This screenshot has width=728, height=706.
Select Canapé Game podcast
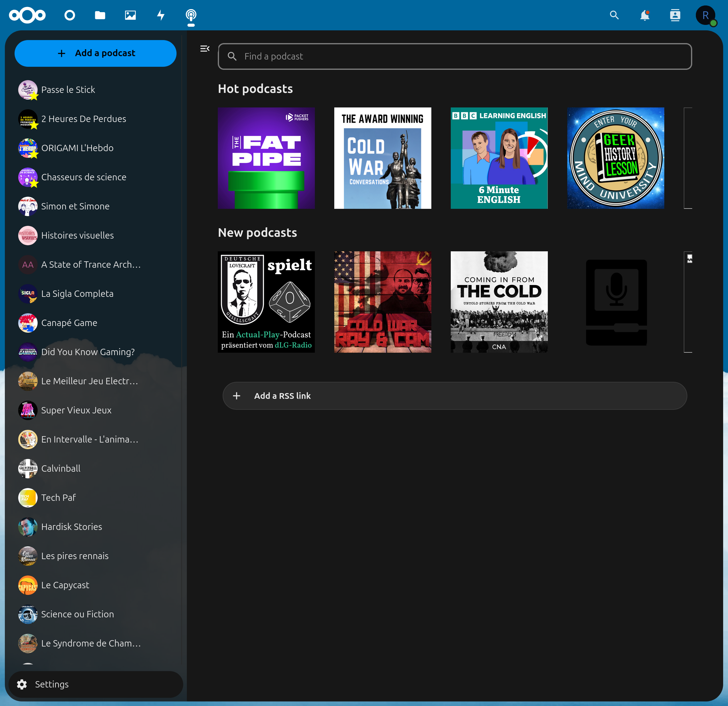(x=96, y=323)
